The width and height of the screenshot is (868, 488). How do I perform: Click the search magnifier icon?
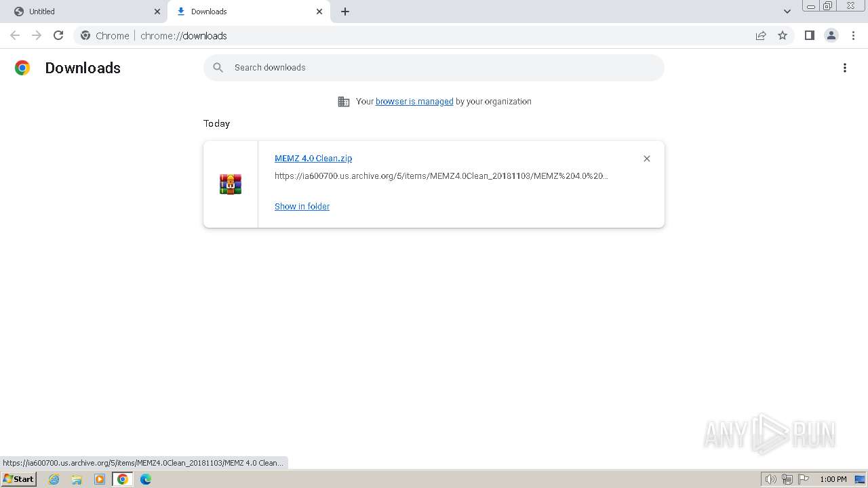(218, 68)
